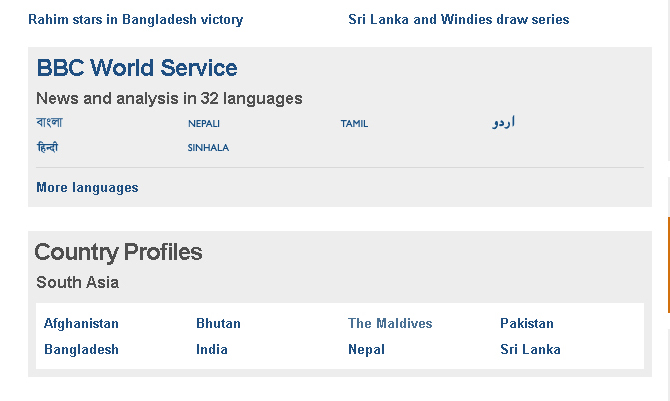Open the Afghanistan country profile
Viewport: 670px width, 401px height.
pyautogui.click(x=81, y=323)
